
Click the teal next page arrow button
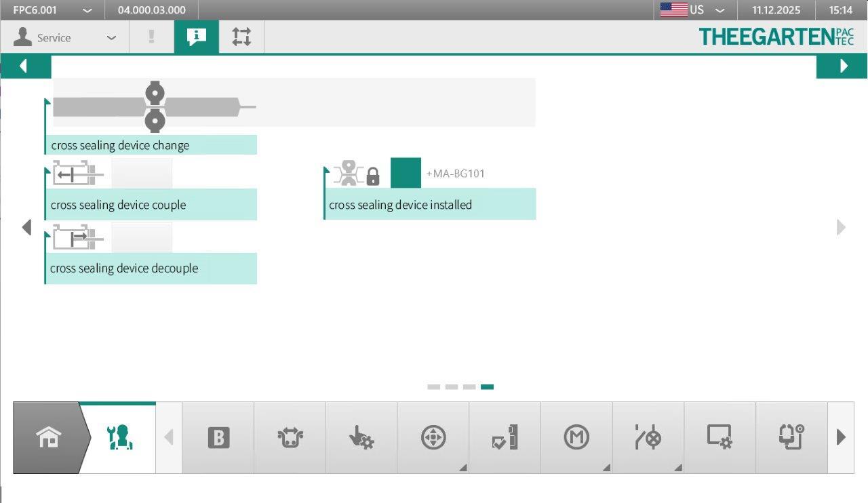coord(842,66)
